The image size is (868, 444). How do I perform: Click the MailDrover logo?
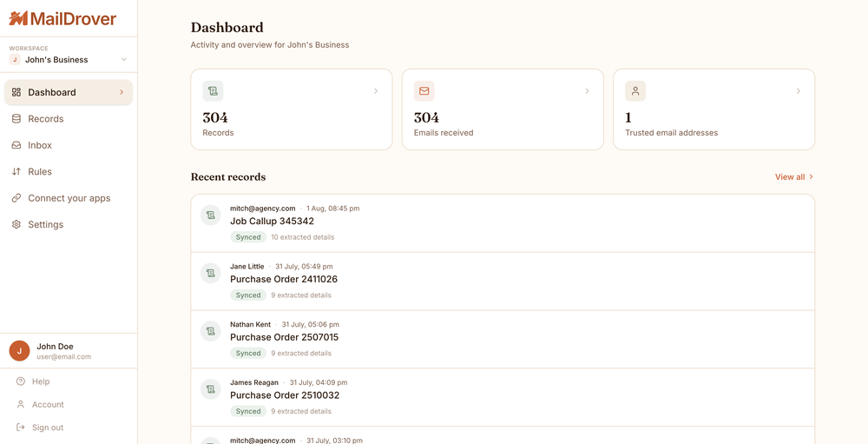pyautogui.click(x=62, y=19)
